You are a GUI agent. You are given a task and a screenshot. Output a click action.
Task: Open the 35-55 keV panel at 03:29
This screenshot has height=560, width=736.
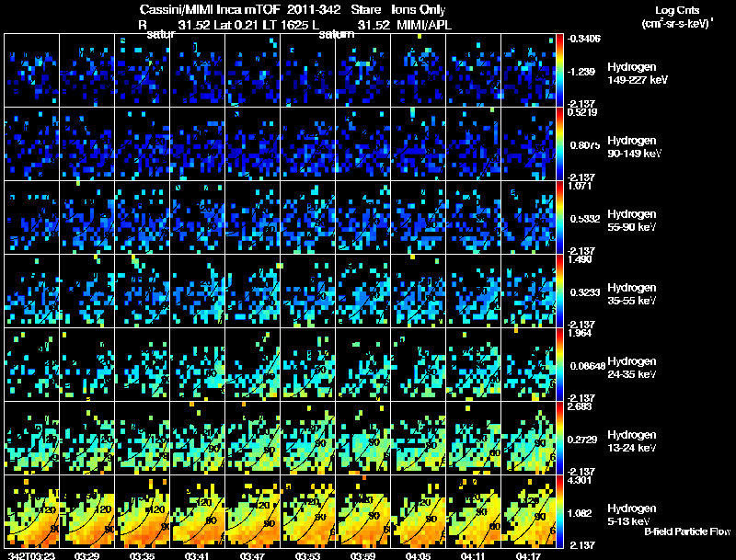pyautogui.click(x=86, y=291)
